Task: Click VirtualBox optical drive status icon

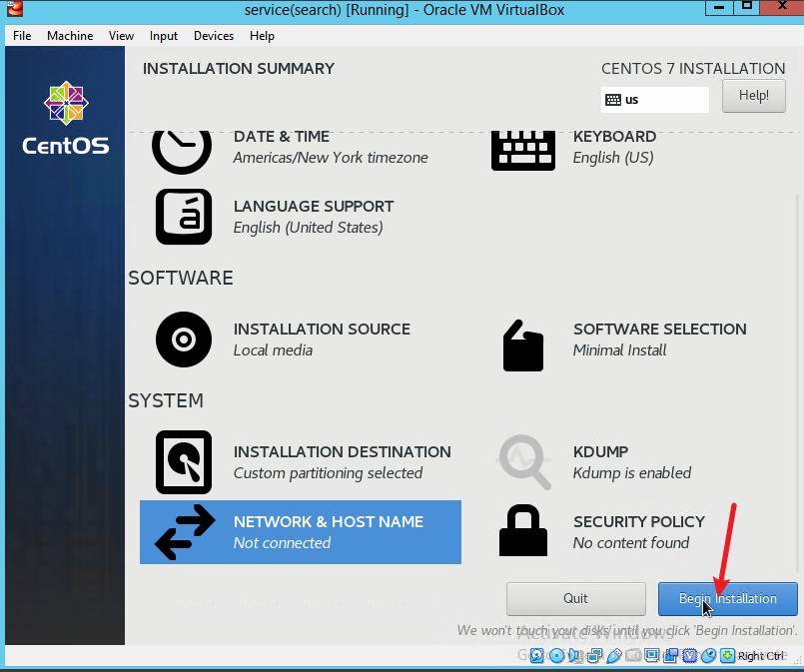Action: [x=557, y=655]
